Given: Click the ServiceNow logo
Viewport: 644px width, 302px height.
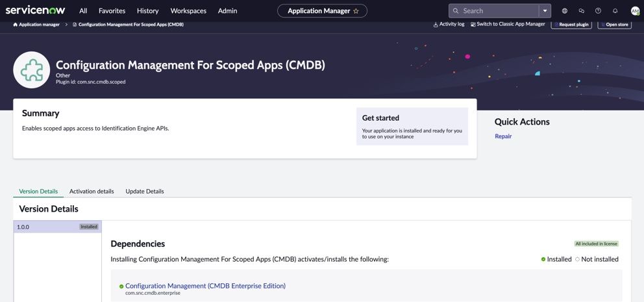Looking at the screenshot, I should click(x=36, y=10).
